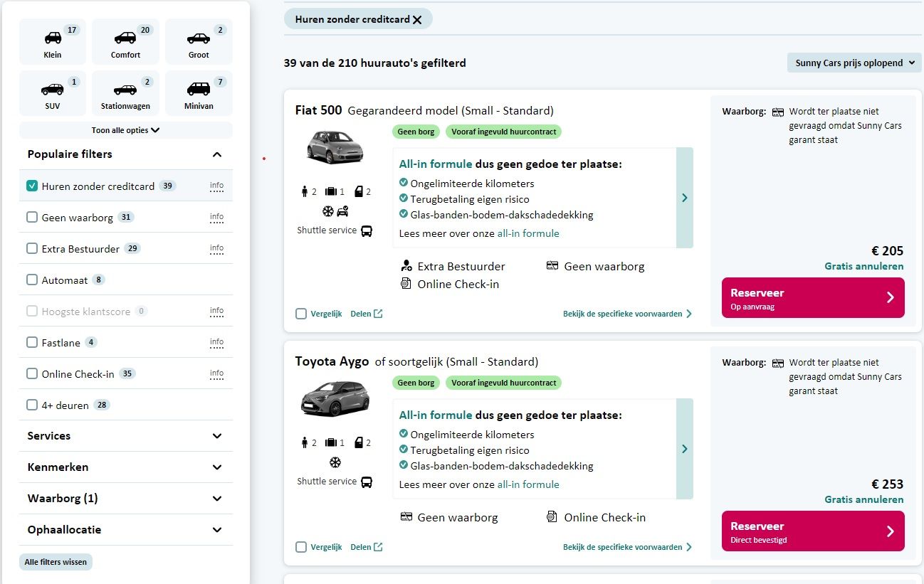The image size is (924, 584).
Task: Open specifieke voorwaarden for Fiat 500
Action: point(627,314)
